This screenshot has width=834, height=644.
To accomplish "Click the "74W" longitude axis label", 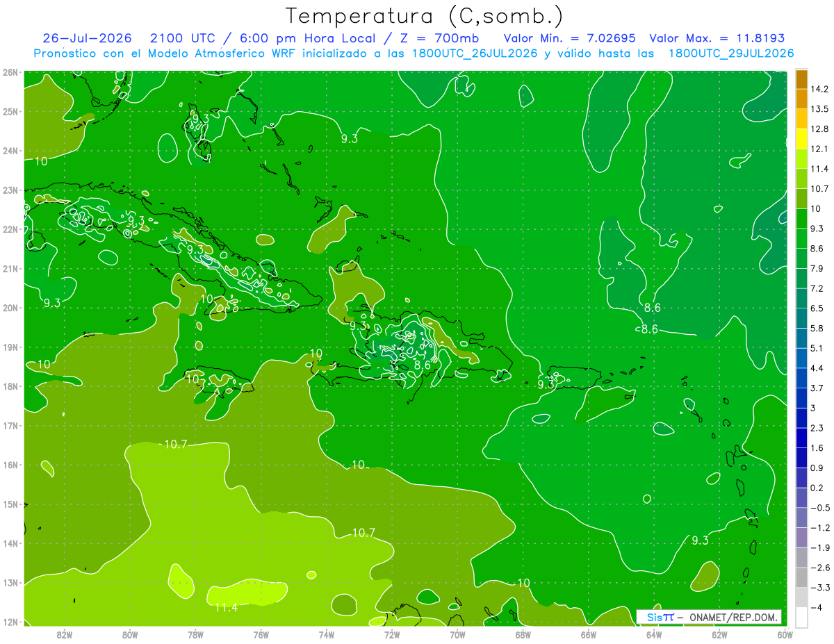I will coord(326,634).
